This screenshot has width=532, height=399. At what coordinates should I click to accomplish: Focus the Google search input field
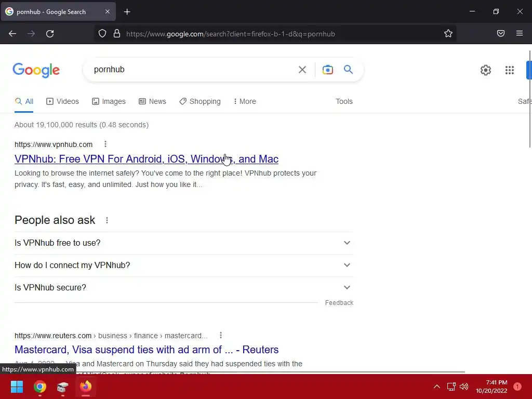[x=193, y=70]
